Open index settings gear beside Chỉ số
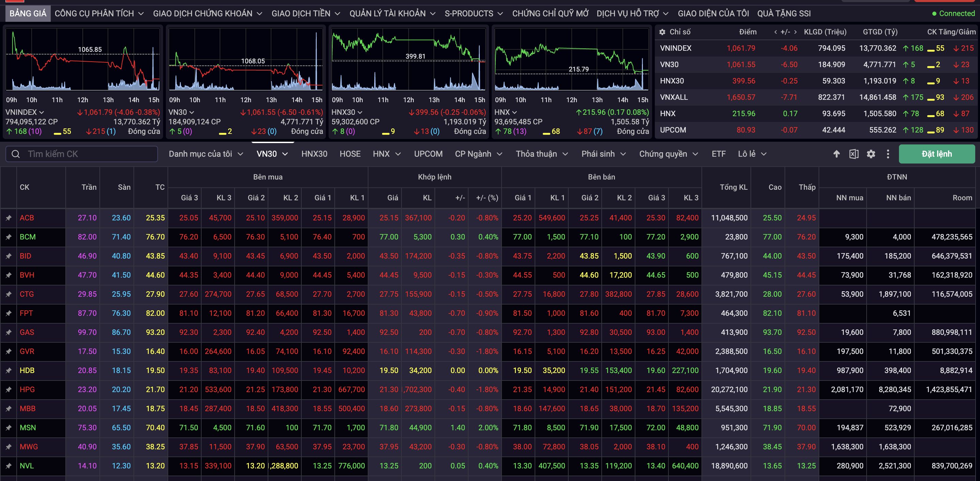The height and width of the screenshot is (481, 980). tap(662, 32)
